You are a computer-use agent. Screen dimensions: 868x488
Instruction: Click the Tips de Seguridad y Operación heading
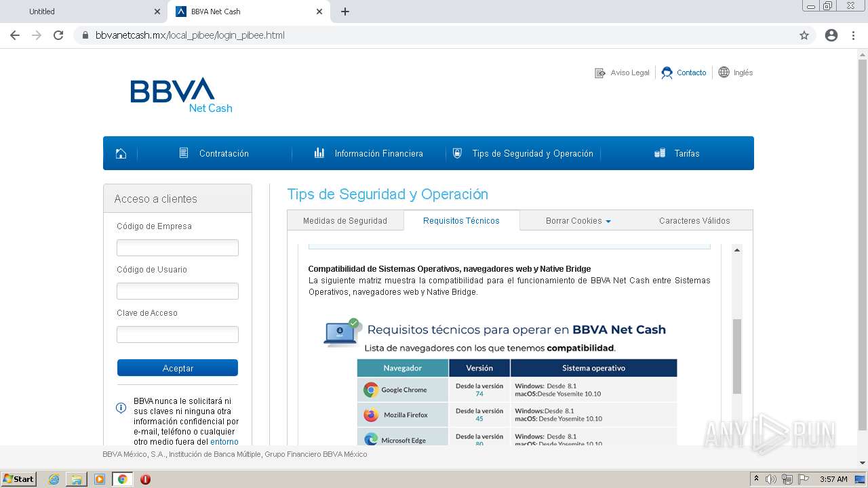(387, 194)
